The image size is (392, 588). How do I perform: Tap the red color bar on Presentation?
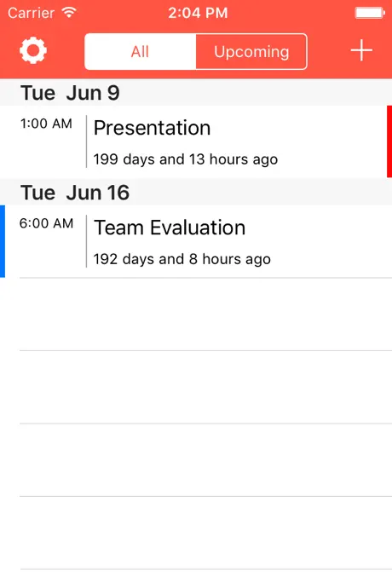(x=389, y=141)
